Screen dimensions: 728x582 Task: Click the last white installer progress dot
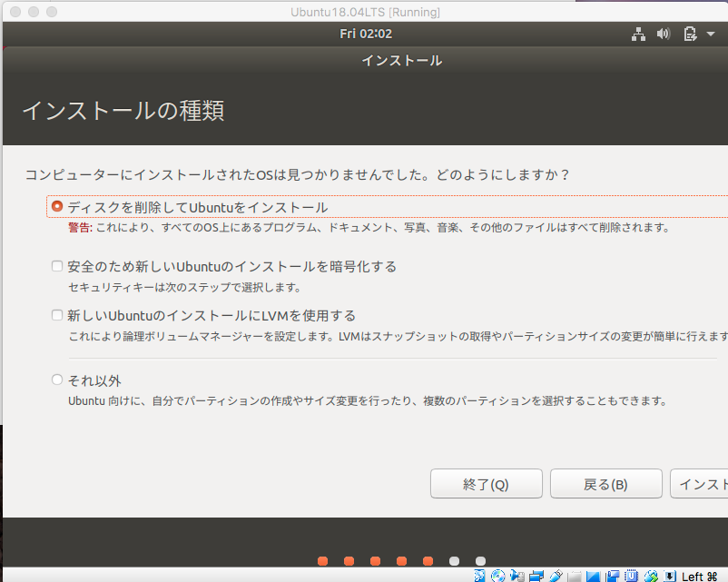480,561
